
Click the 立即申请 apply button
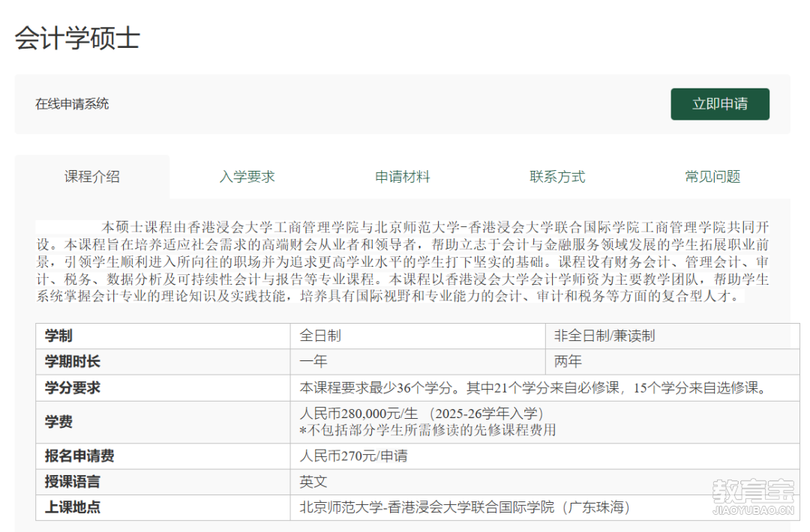719,104
